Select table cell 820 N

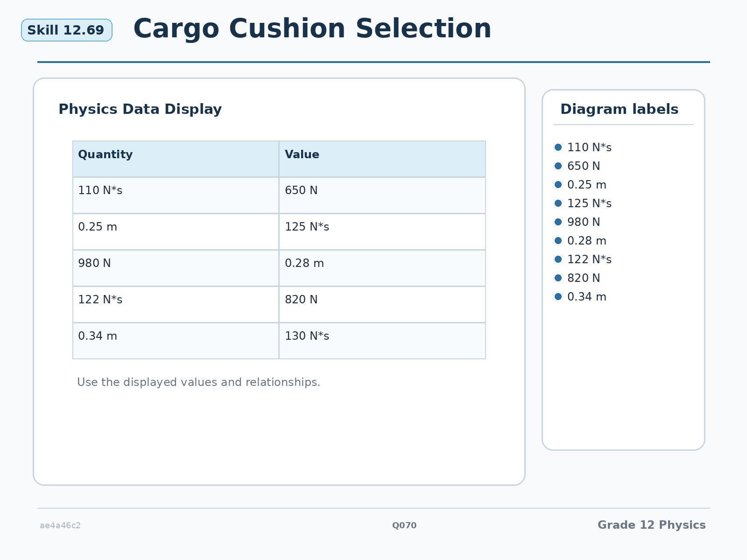click(x=382, y=305)
